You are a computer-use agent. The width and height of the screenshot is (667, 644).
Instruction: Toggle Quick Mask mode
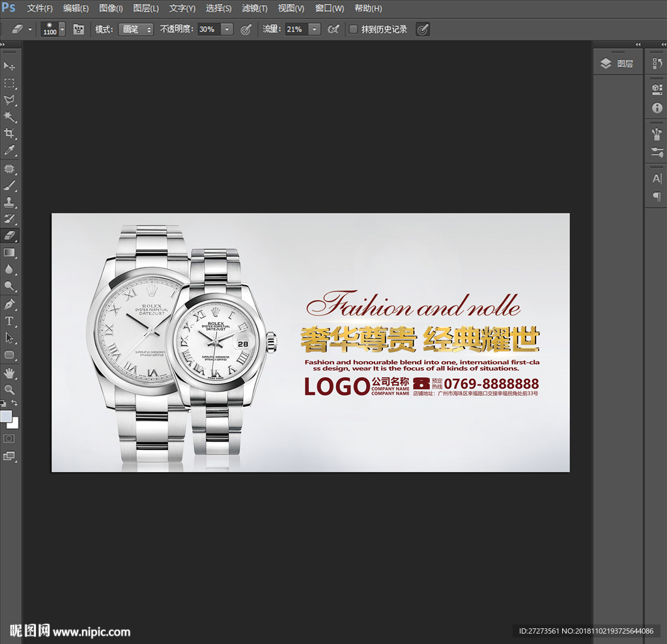(x=9, y=438)
